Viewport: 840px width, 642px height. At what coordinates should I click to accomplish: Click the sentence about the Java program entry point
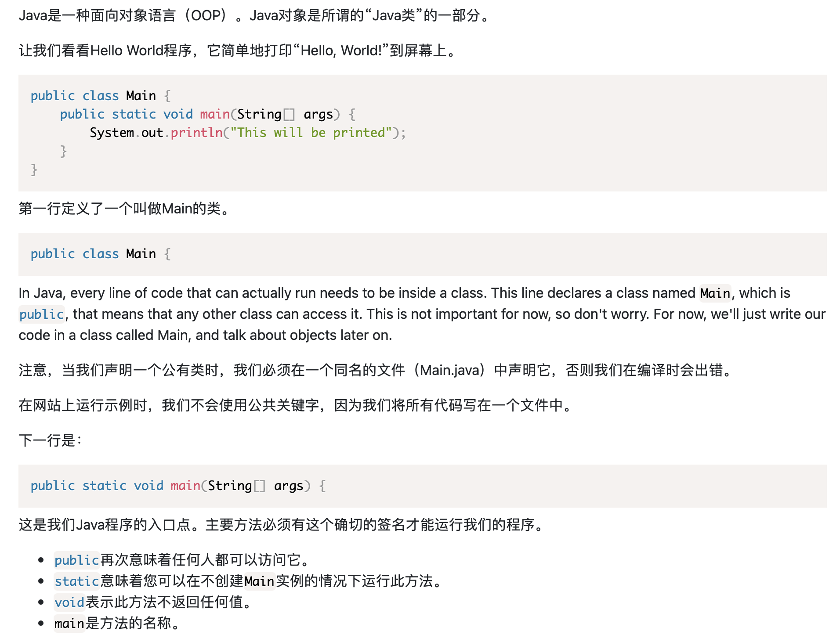pos(281,525)
